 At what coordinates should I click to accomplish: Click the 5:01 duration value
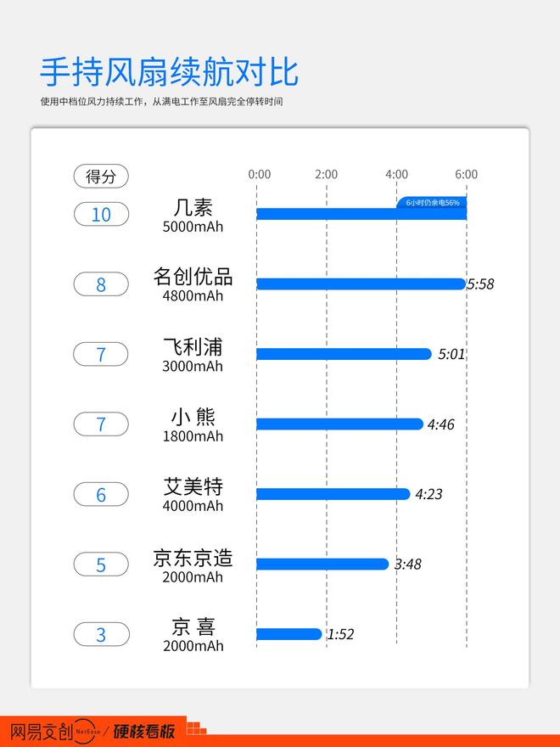tap(451, 354)
